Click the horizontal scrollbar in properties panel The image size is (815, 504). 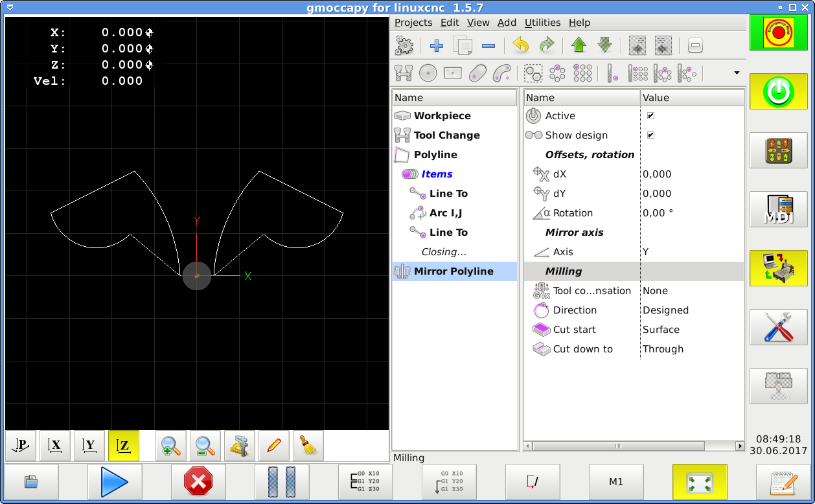[634, 446]
